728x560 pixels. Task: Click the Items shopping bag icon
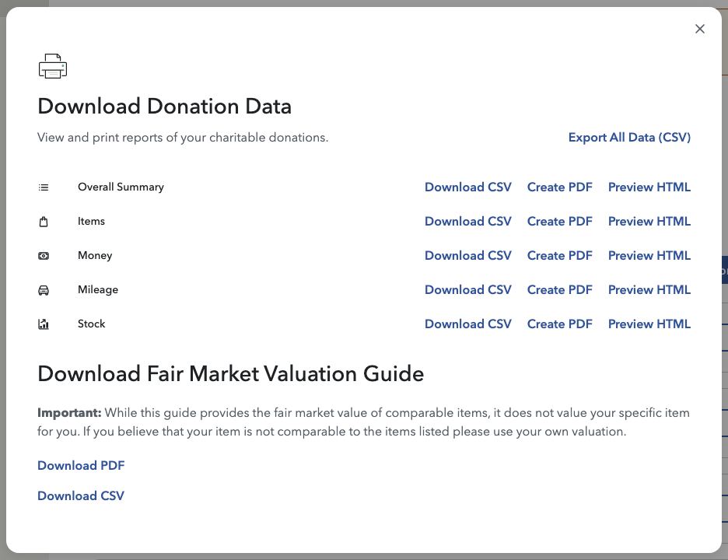pos(44,222)
